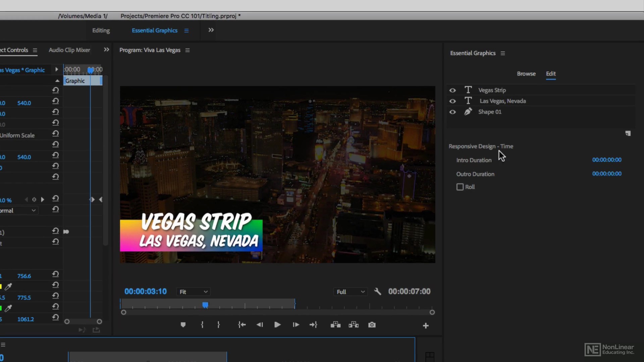Switch to the Editing workspace

[x=101, y=31]
